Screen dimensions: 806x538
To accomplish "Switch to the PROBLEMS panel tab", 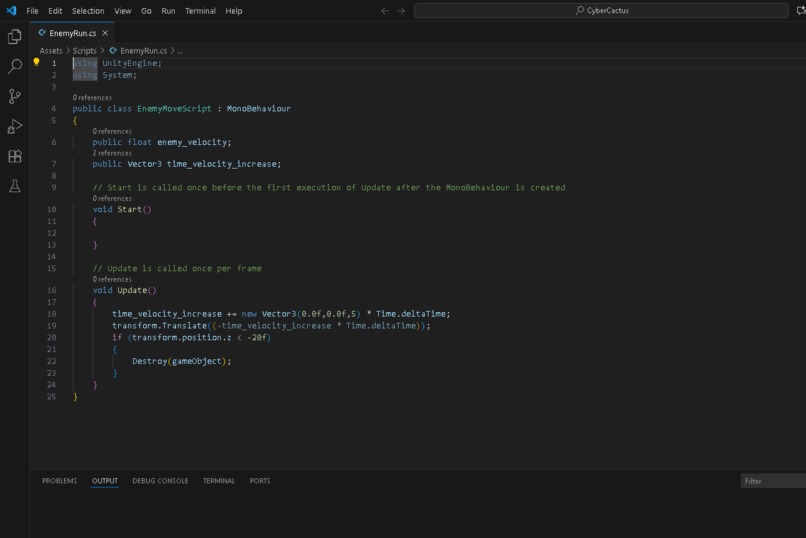I will [x=60, y=481].
